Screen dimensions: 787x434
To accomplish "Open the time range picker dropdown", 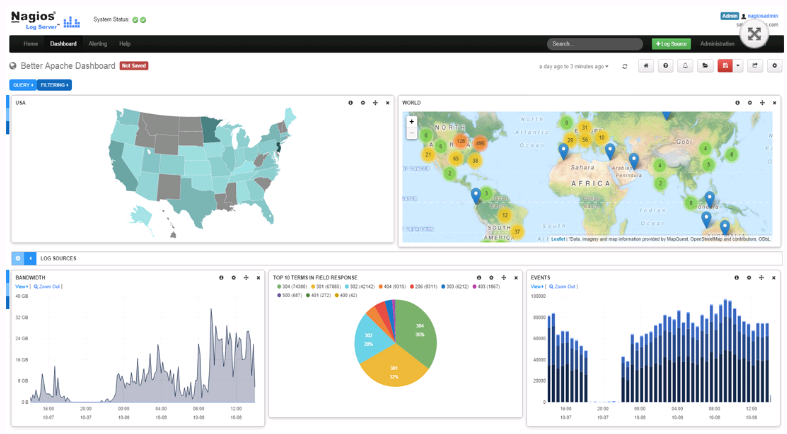I will point(573,66).
